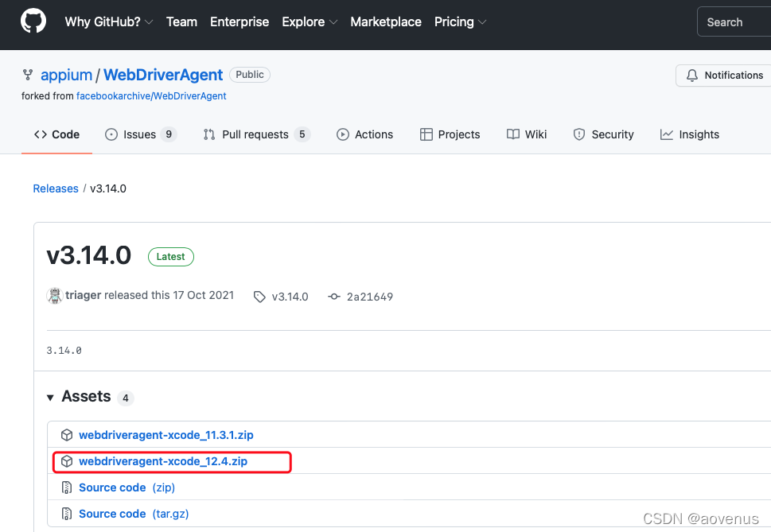This screenshot has width=771, height=532.
Task: Click package icon for xcode_11.3.1.zip
Action: (66, 435)
